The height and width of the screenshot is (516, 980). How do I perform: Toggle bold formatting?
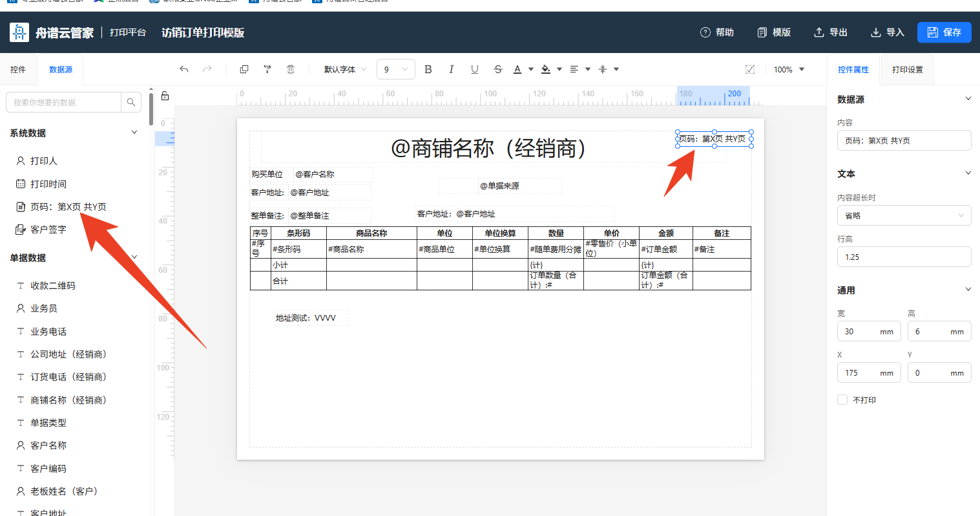point(428,69)
